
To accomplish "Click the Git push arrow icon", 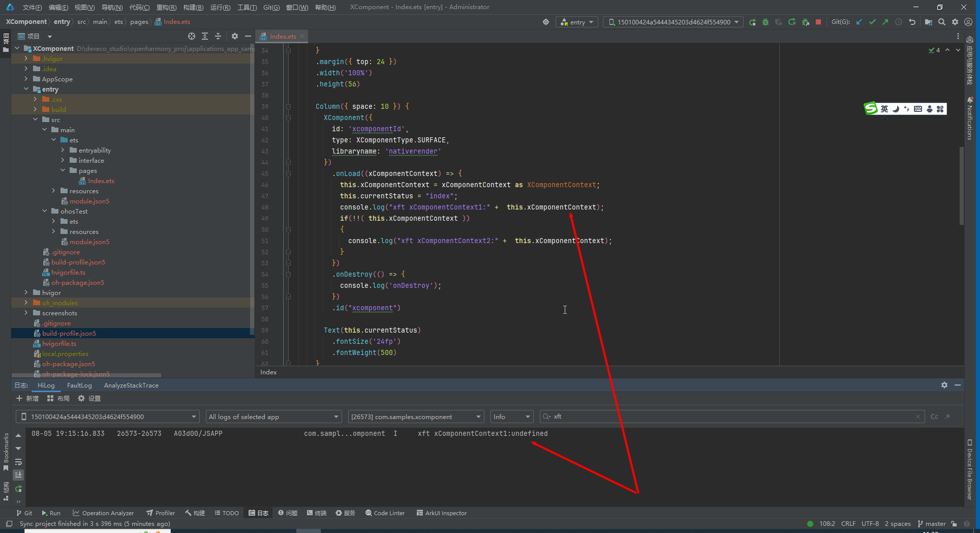I will 885,22.
